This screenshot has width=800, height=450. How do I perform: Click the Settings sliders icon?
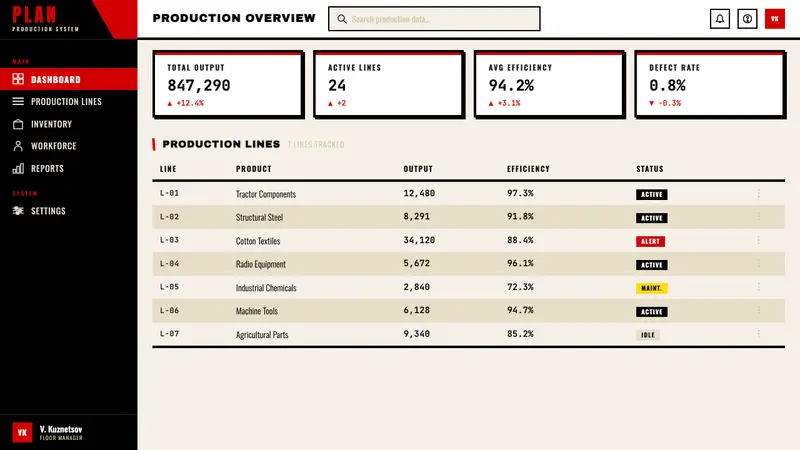click(x=18, y=211)
